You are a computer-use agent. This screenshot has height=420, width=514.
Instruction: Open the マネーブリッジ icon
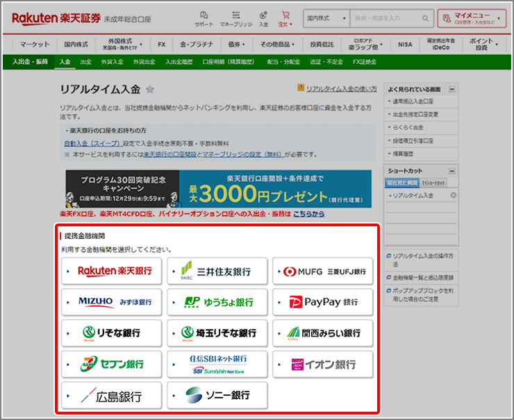click(235, 19)
